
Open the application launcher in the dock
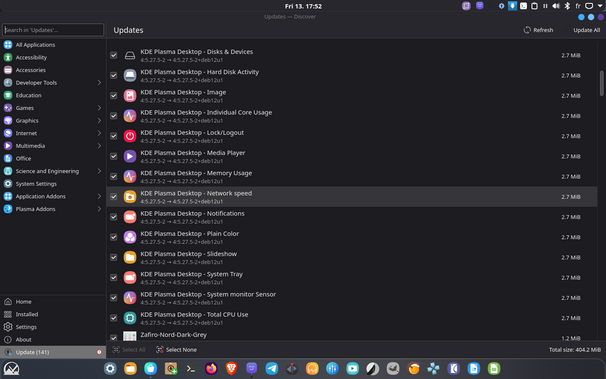11,369
